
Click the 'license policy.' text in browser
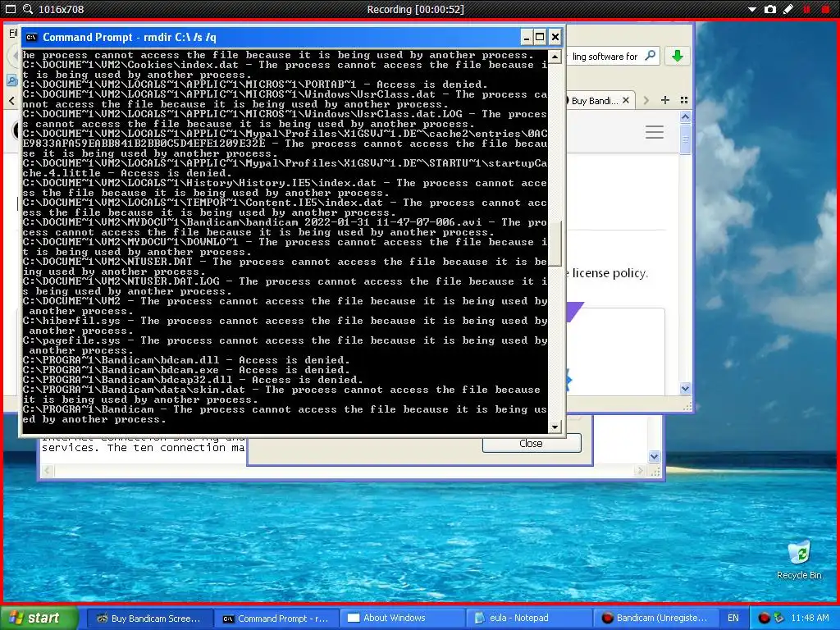[609, 273]
